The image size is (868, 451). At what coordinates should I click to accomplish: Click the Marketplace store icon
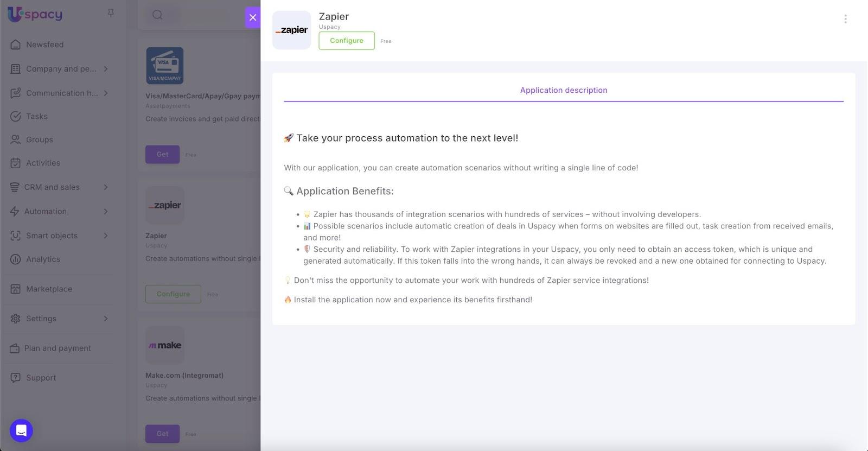tap(16, 289)
